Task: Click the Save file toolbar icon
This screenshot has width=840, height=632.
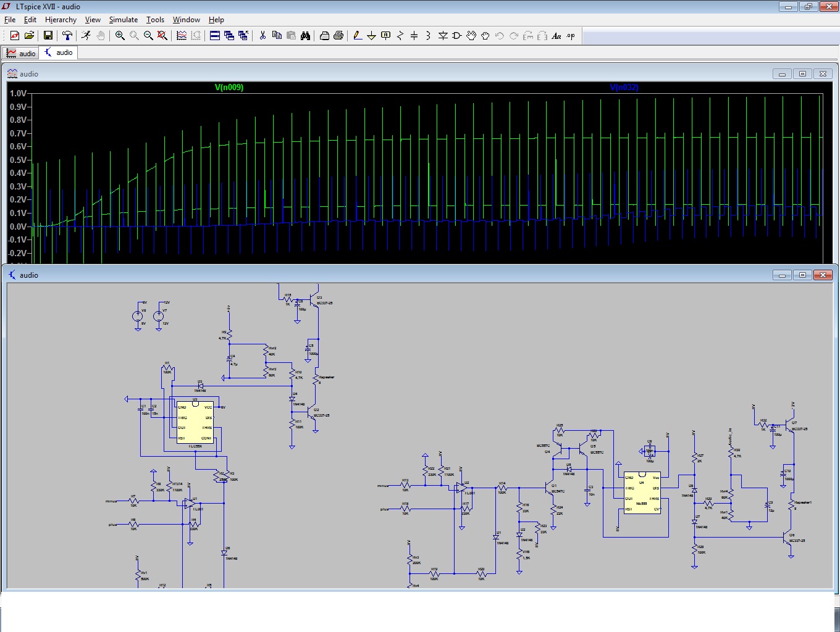Action: pyautogui.click(x=48, y=36)
